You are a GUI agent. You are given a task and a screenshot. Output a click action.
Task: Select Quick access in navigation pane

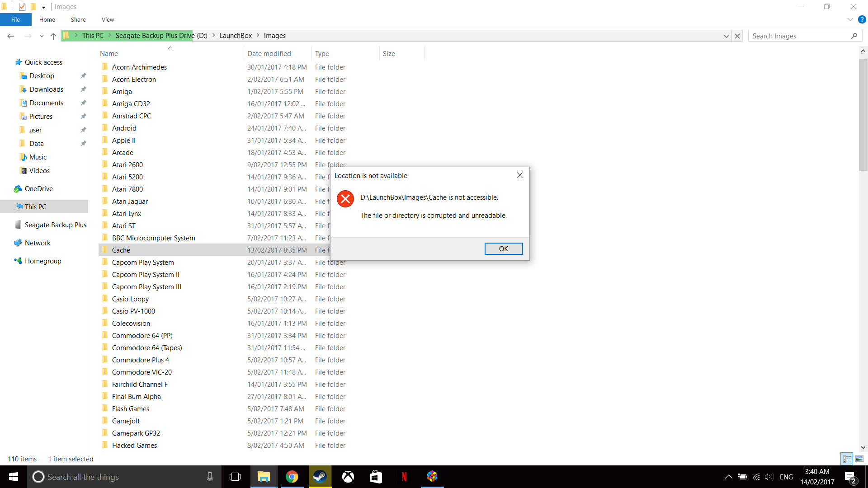click(x=43, y=62)
